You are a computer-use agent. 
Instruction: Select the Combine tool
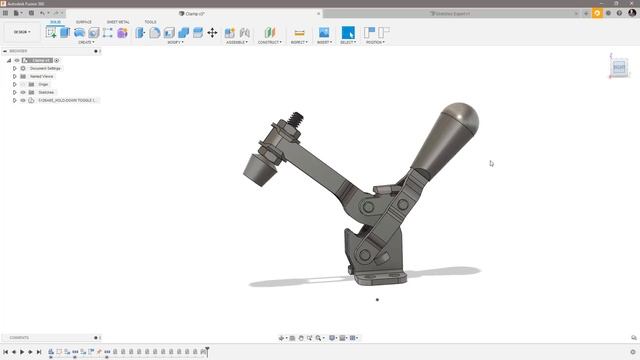(x=184, y=33)
